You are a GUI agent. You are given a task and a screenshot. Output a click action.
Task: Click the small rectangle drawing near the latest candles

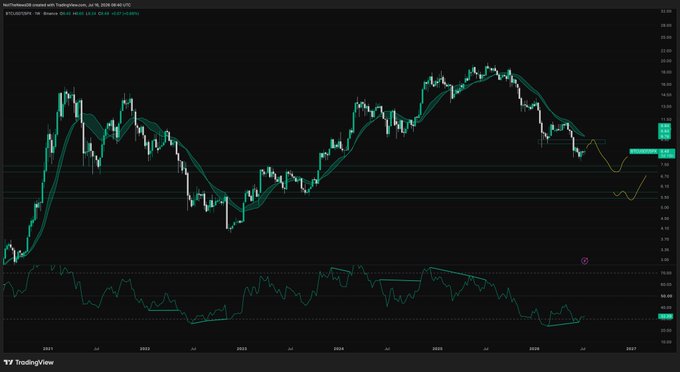tap(572, 142)
